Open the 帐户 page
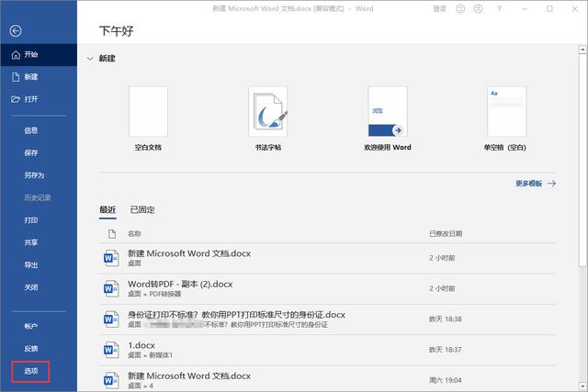Screen dimensions: 588x392 [31, 326]
